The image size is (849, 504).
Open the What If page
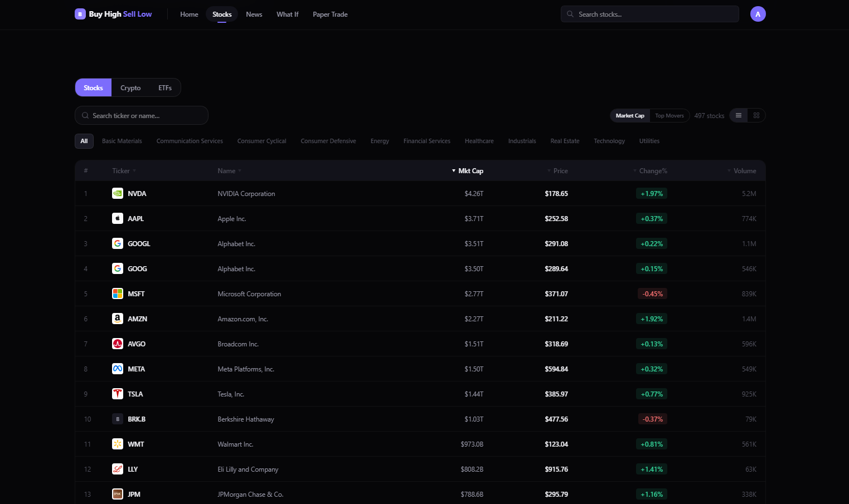tap(288, 14)
